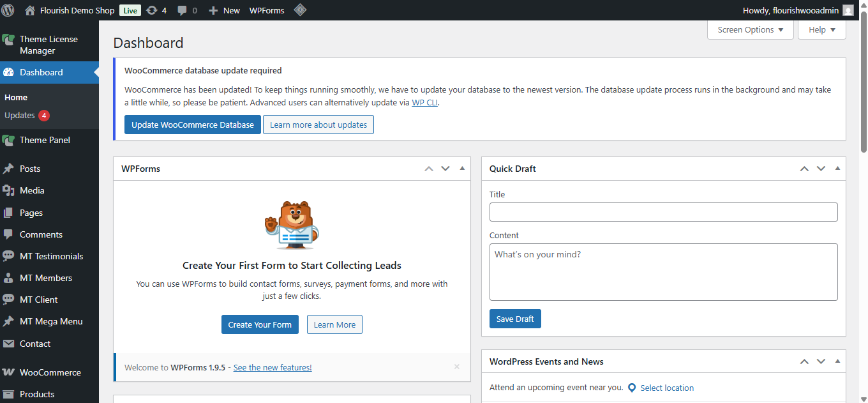Screen dimensions: 868x403
Task: Click the plus New icon in admin bar
Action: click(x=213, y=11)
